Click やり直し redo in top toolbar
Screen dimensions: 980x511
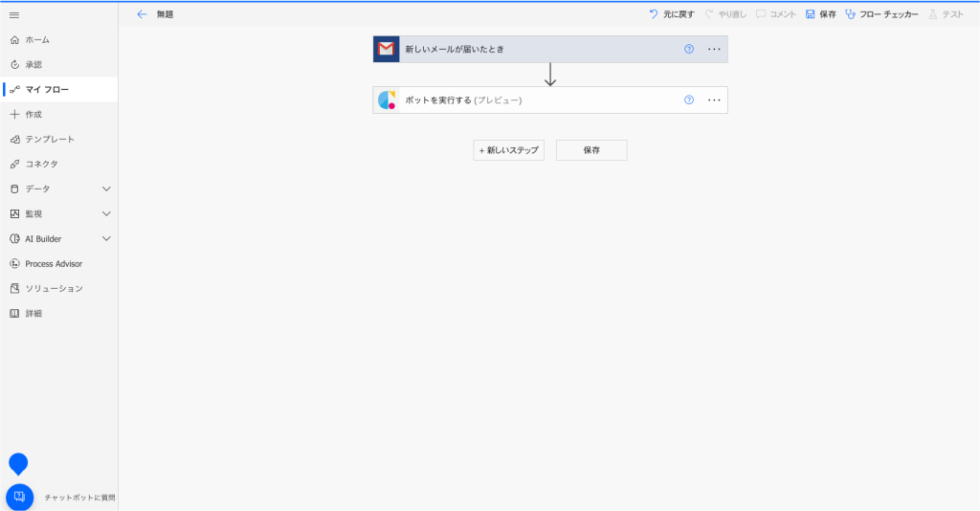725,14
